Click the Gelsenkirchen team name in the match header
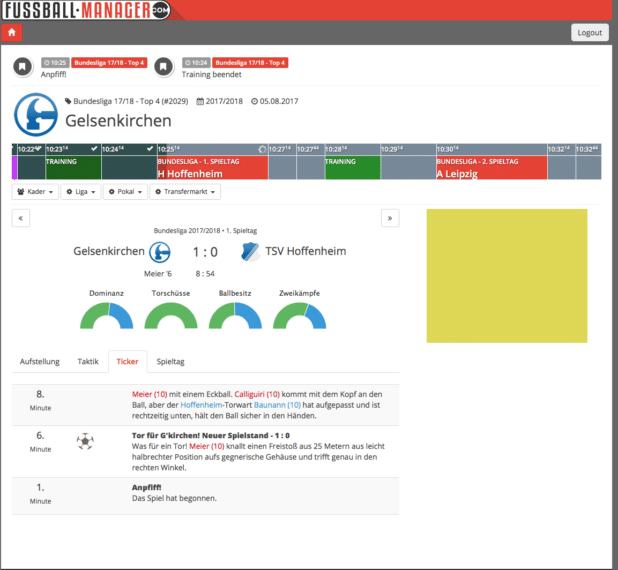The image size is (618, 570). 109,251
